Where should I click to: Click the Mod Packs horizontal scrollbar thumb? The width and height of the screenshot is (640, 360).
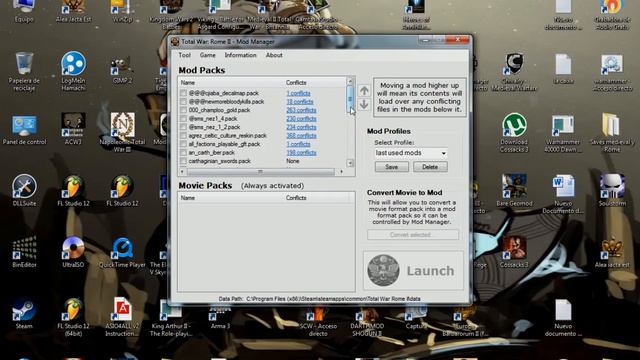click(260, 172)
